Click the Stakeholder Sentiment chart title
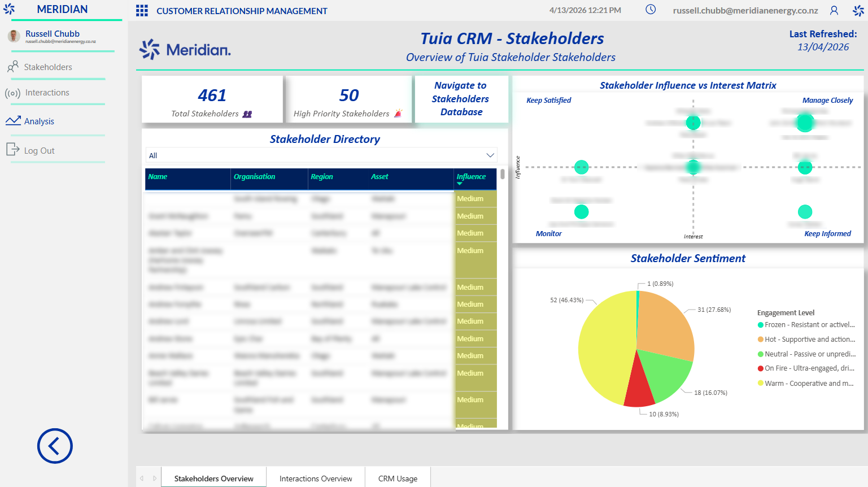868x487 pixels. tap(688, 259)
